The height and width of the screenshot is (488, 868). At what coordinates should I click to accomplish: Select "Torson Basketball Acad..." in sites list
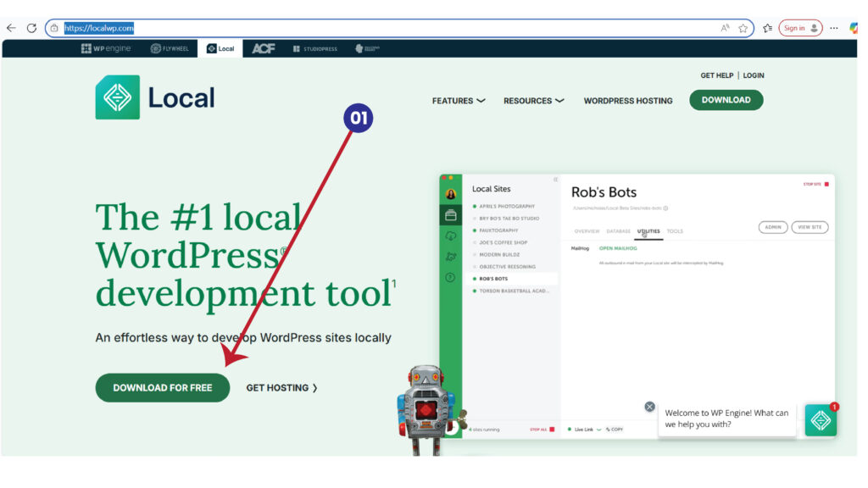pyautogui.click(x=514, y=291)
